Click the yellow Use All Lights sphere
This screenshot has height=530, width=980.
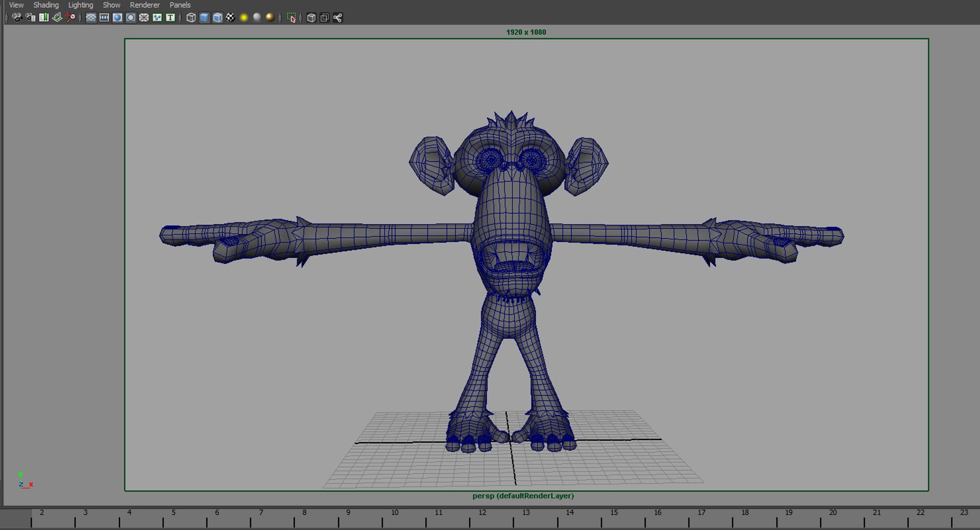click(x=244, y=18)
